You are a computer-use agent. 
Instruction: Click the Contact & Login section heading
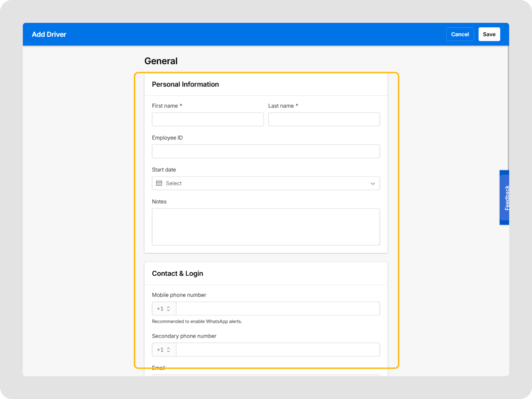(x=177, y=274)
